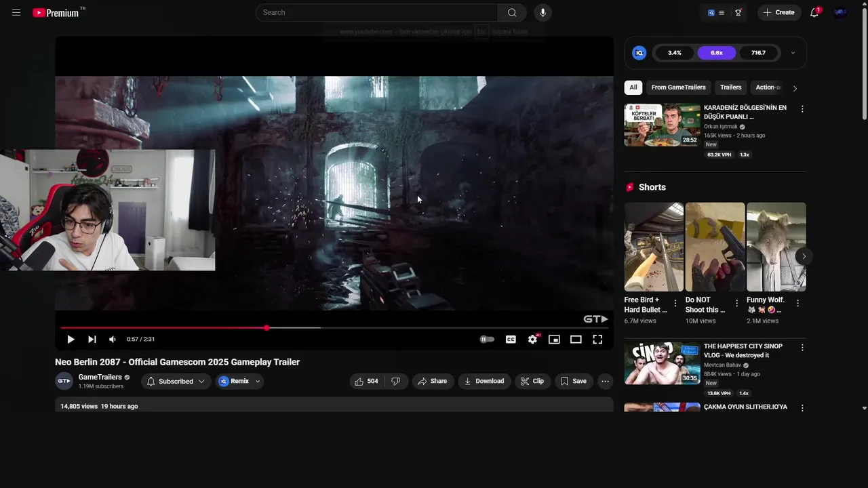Select the All filter chip
The image size is (868, 488).
(633, 87)
